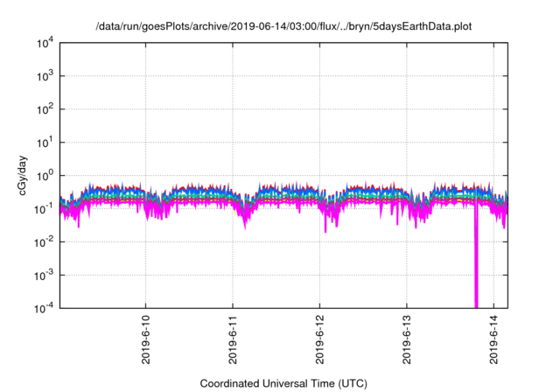The width and height of the screenshot is (560, 392).
Task: Click the 10^2 y-axis tick label
Action: (x=43, y=109)
